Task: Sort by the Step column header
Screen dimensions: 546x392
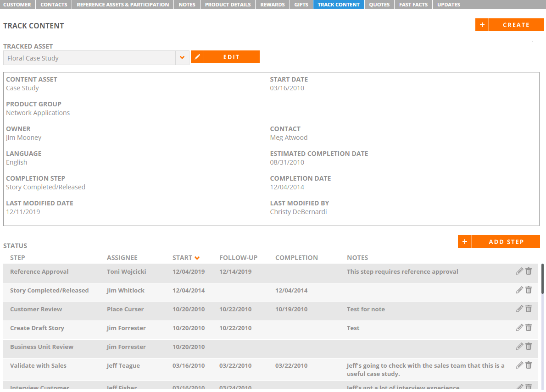Action: pos(17,258)
